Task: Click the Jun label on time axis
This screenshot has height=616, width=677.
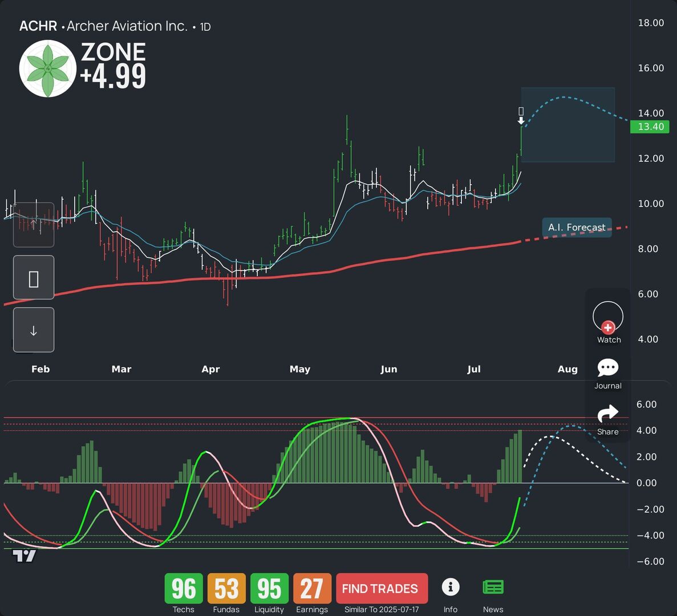Action: pyautogui.click(x=388, y=369)
